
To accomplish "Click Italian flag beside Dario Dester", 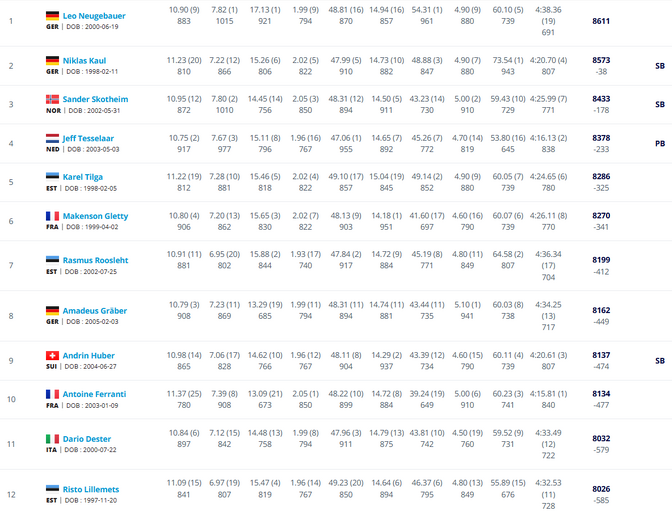I will (52, 439).
